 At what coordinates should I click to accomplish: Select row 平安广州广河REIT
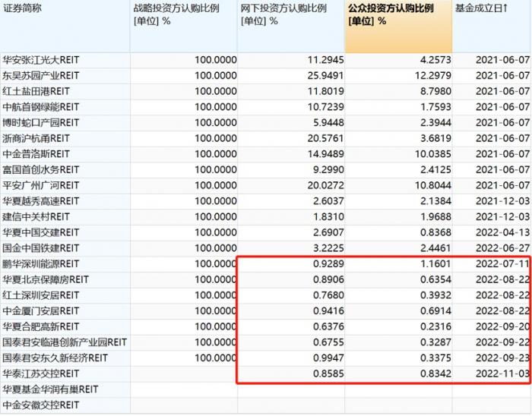[266, 186]
